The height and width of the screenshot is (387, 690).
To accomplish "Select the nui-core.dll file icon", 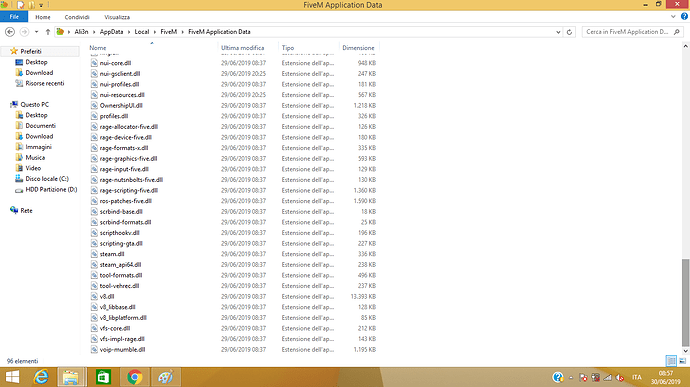I will point(94,63).
